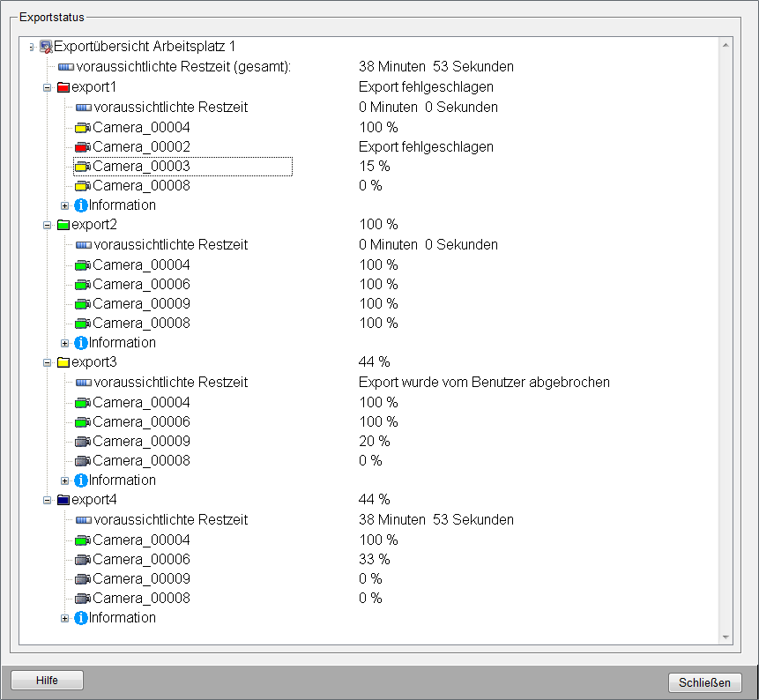
Task: Click the Exportübersicht Arbeitsplatz 1 root icon
Action: tap(46, 47)
